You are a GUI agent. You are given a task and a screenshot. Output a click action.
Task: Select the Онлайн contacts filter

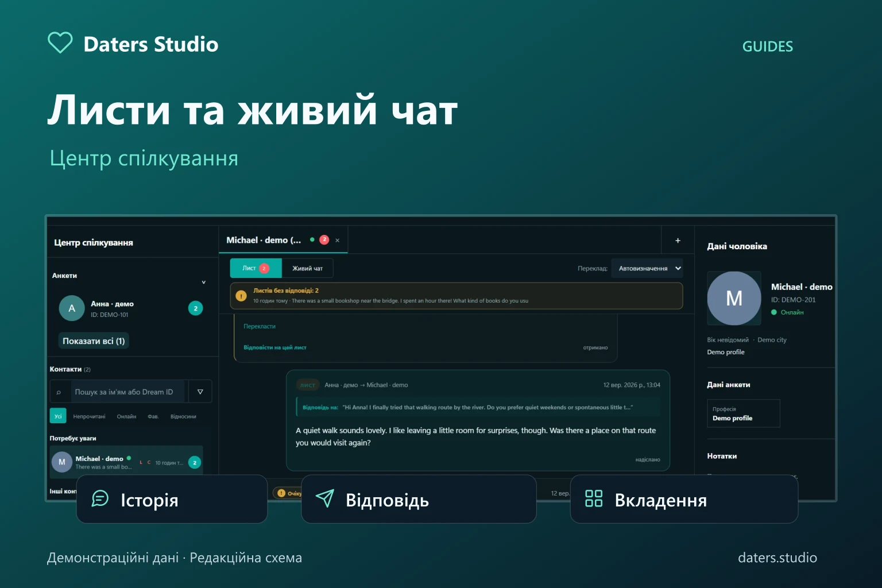126,416
